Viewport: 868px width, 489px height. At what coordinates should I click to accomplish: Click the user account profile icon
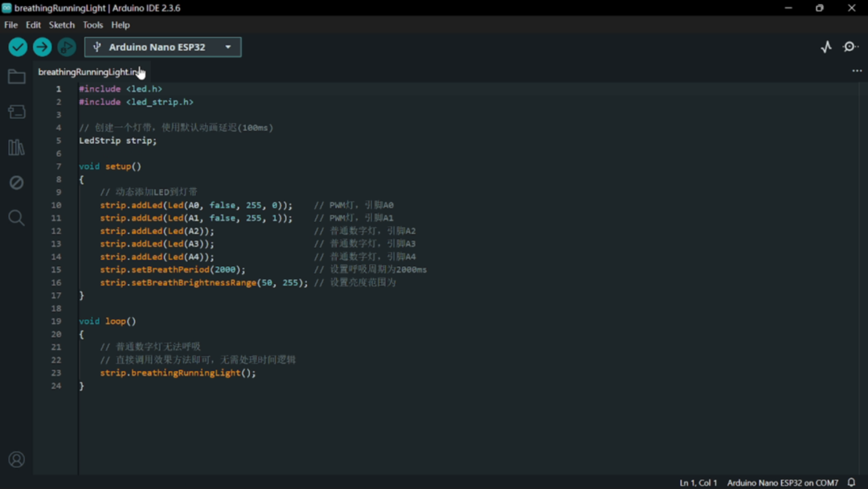[x=16, y=460]
